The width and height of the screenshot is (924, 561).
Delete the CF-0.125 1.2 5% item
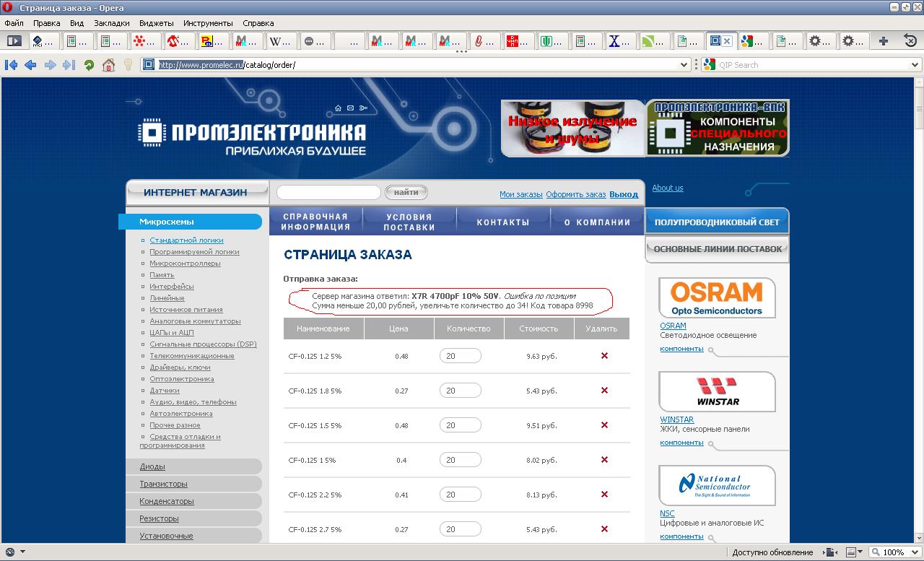pos(604,356)
